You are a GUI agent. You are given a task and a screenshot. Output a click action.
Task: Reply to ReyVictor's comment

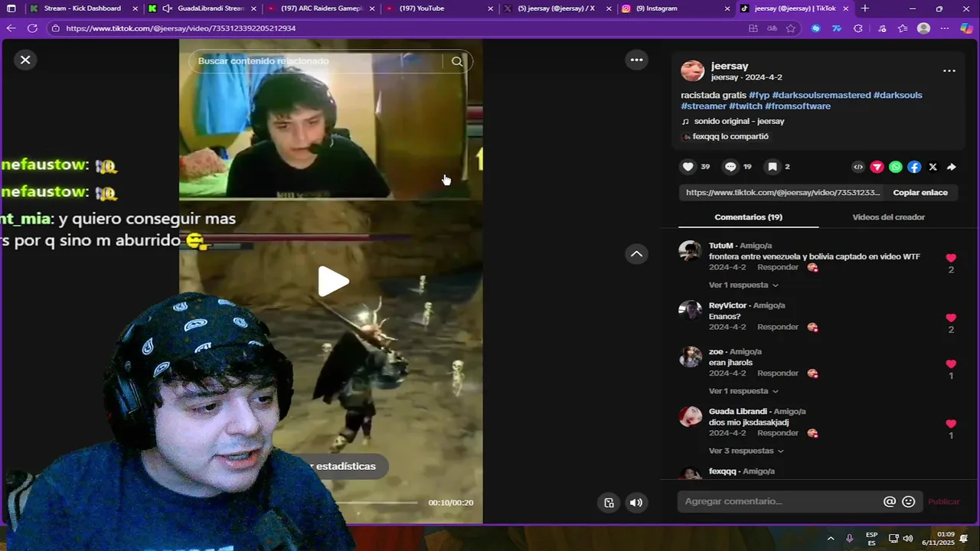(x=778, y=327)
